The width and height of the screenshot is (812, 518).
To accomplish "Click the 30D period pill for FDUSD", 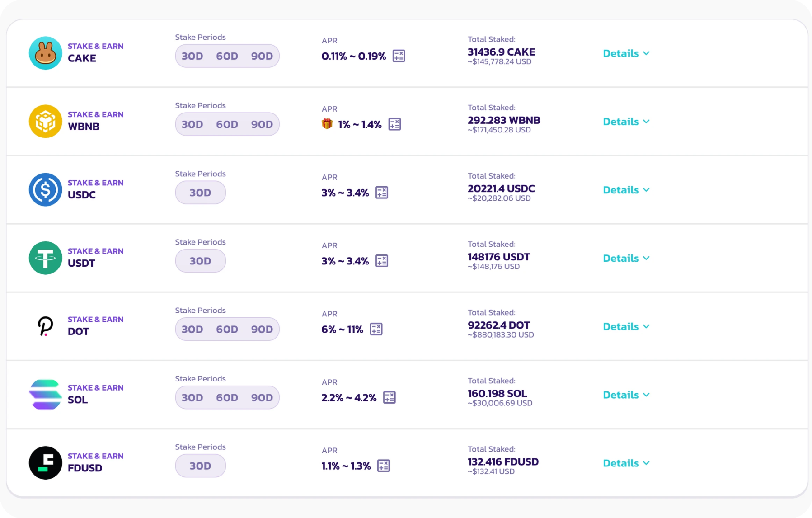I will click(x=200, y=466).
